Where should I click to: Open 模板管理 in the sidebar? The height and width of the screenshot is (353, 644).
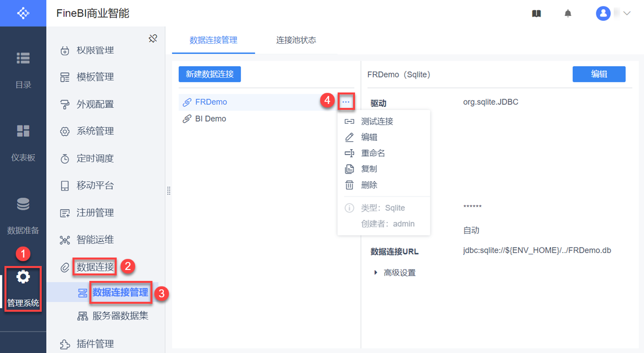click(95, 77)
